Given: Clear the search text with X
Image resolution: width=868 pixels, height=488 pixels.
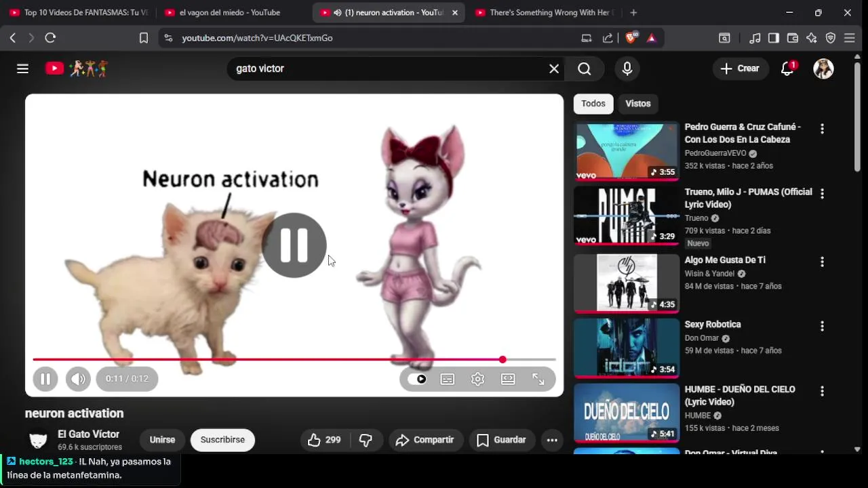Looking at the screenshot, I should [x=554, y=68].
